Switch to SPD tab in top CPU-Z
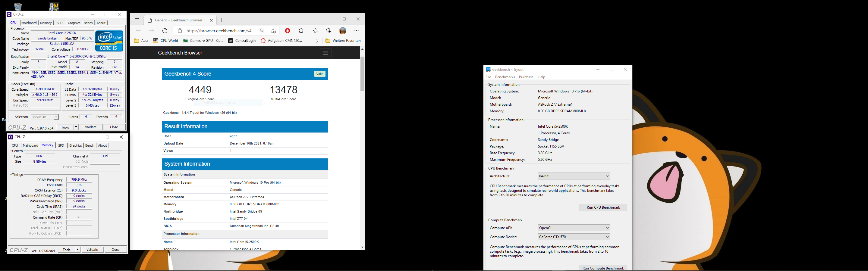Viewport: 868px width, 271px height. point(60,23)
